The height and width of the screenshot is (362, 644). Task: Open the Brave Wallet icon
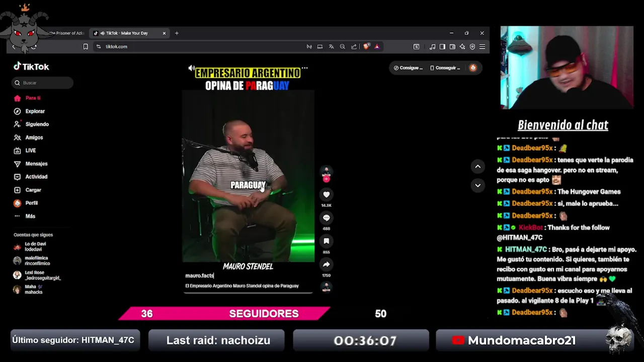click(452, 46)
